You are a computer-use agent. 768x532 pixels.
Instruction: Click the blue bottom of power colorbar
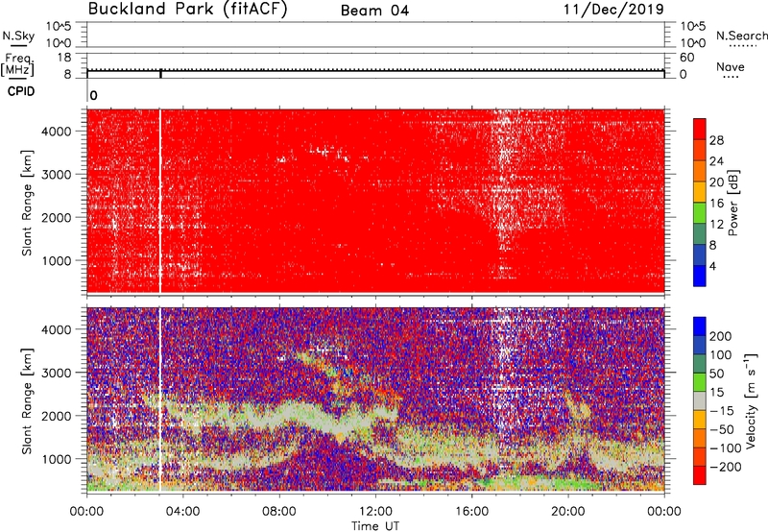click(x=700, y=276)
